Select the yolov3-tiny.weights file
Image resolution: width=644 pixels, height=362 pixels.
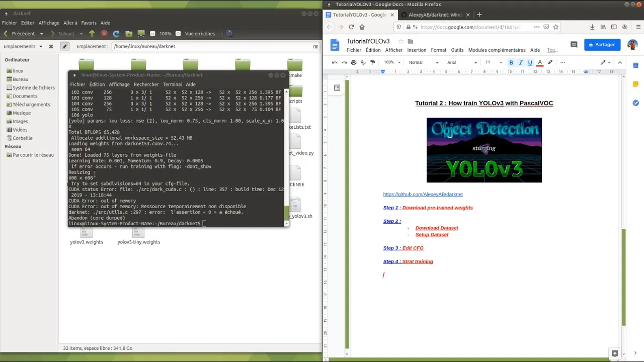tap(138, 235)
